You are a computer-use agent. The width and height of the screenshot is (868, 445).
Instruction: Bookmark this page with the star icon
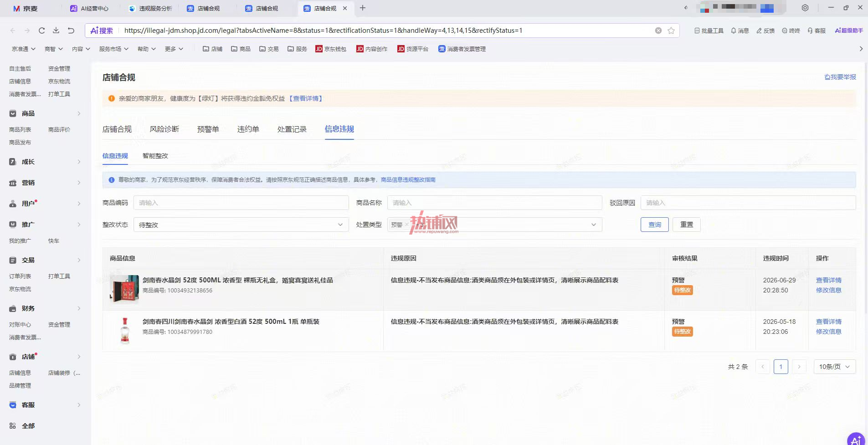coord(671,31)
